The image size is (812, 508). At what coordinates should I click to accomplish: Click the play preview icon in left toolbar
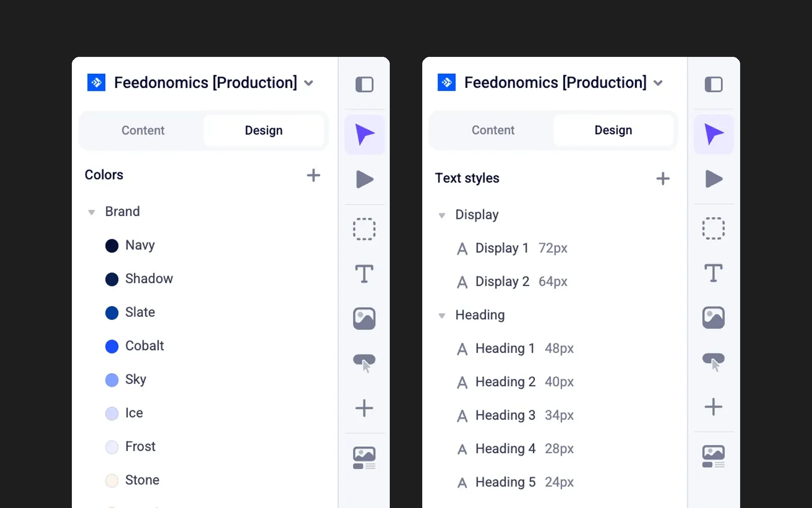click(x=364, y=179)
